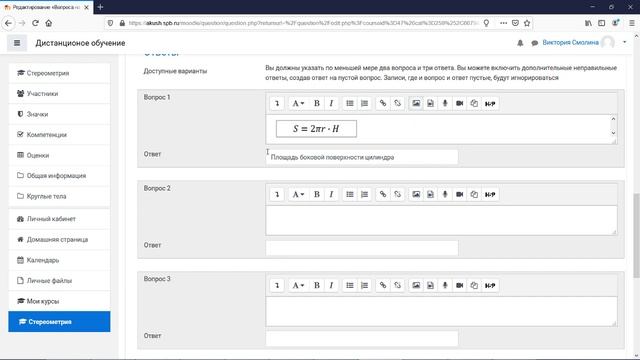Toggle Bold in Вопрос 3 editor toolbar

(x=316, y=286)
